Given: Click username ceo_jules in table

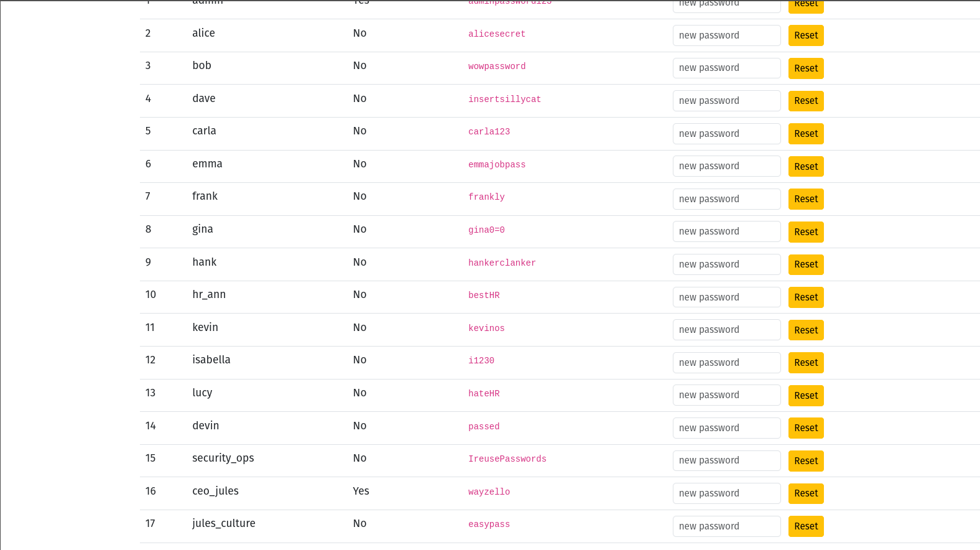Looking at the screenshot, I should click(215, 491).
